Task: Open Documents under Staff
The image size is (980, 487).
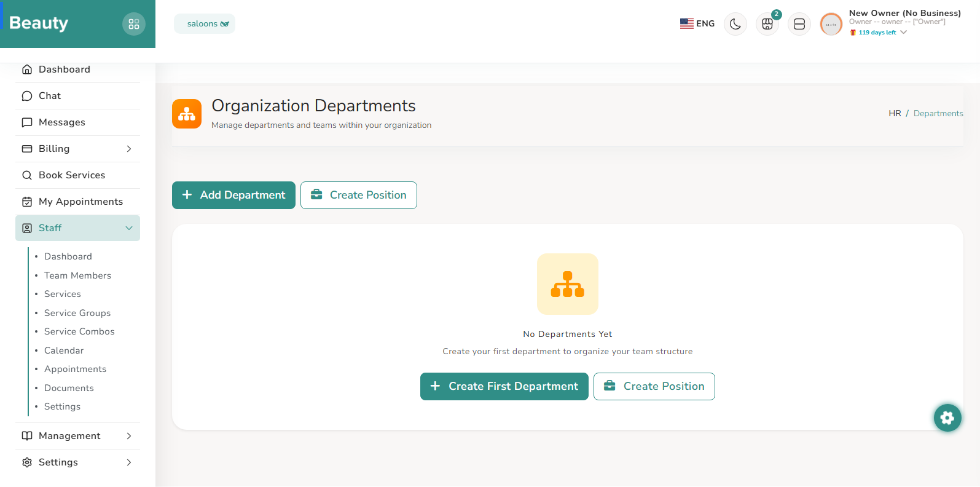Action: coord(69,388)
